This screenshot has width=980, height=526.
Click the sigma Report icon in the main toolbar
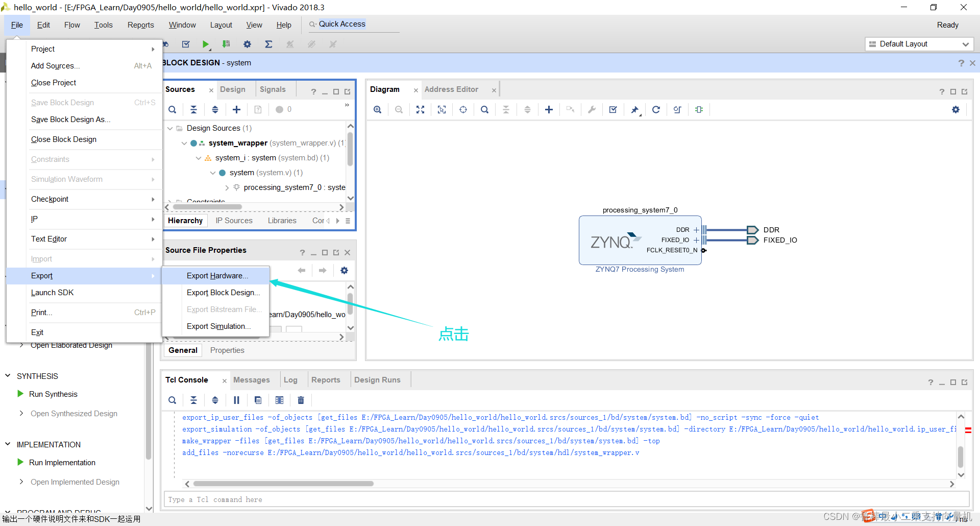tap(268, 44)
